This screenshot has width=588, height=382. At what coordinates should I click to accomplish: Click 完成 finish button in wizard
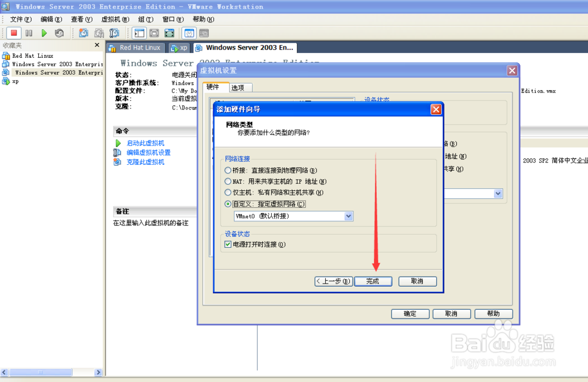coord(373,281)
